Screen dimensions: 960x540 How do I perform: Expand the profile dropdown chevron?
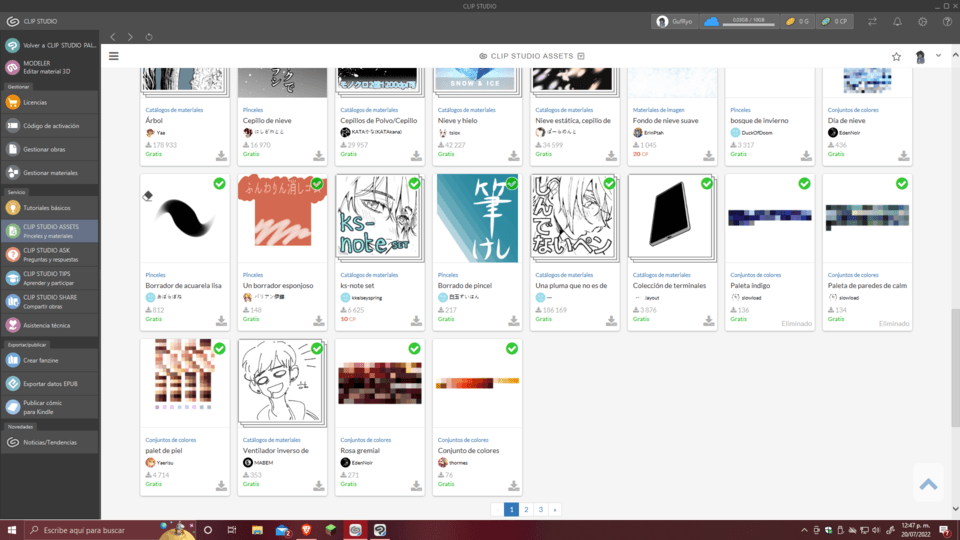coord(938,56)
